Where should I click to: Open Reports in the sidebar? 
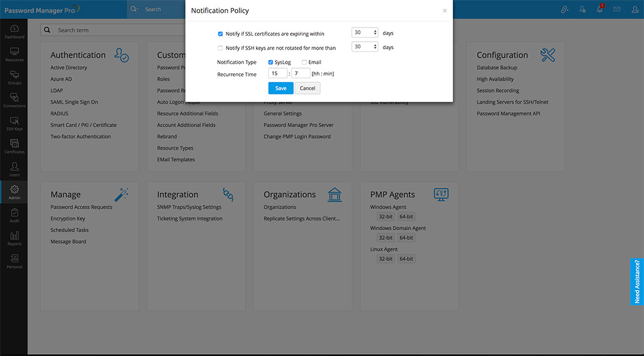[x=14, y=239]
